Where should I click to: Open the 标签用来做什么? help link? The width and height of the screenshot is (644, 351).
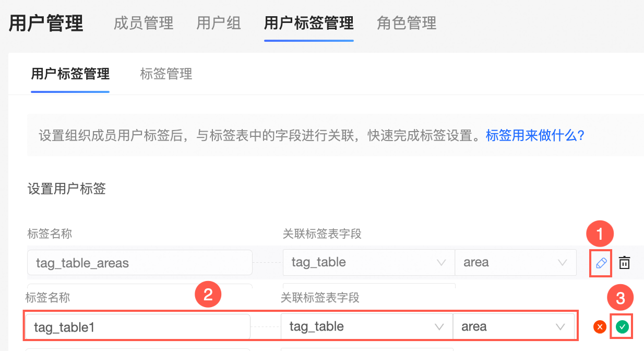coord(535,136)
